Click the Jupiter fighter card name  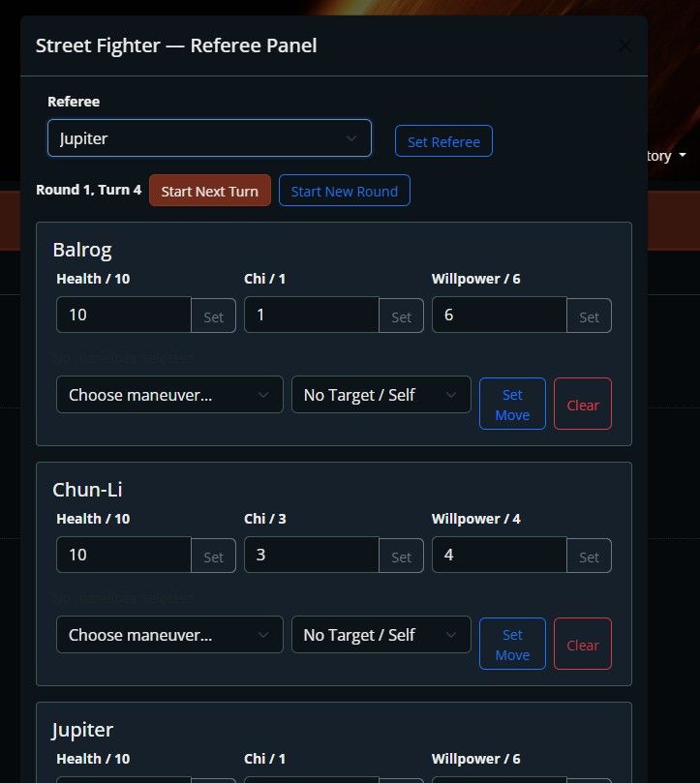point(82,730)
